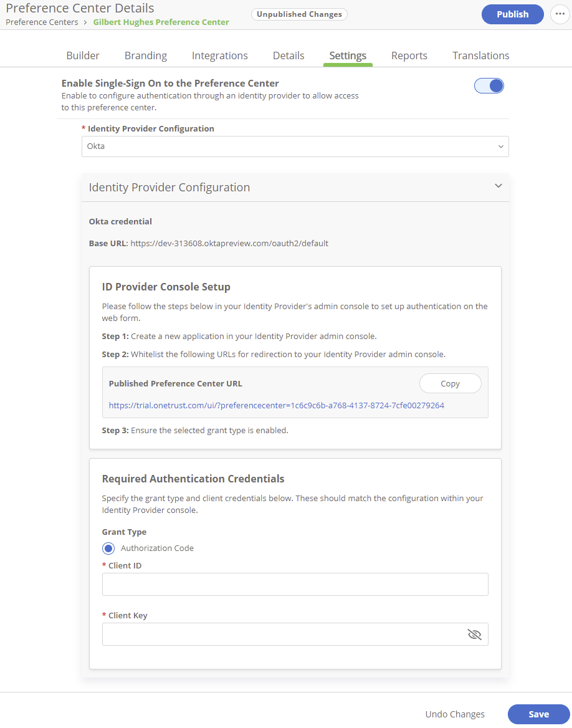This screenshot has height=728, width=572.
Task: Save the settings changes
Action: (x=538, y=714)
